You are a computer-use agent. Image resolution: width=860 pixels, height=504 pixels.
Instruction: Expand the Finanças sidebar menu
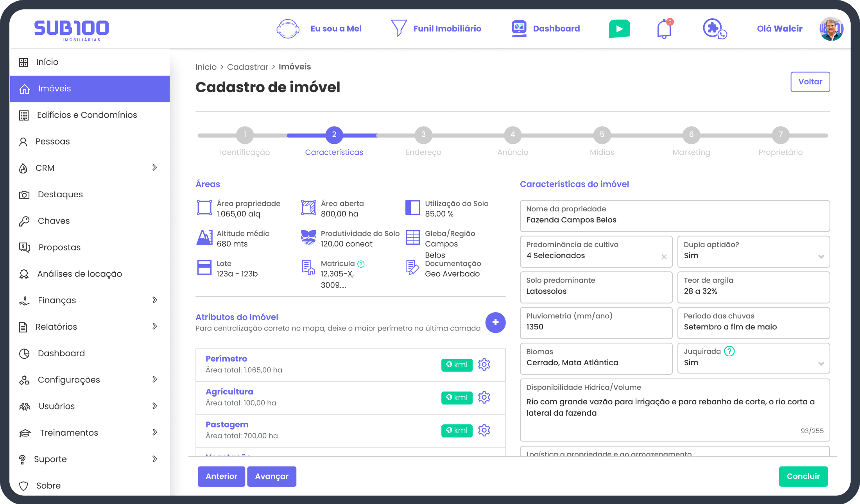point(155,300)
